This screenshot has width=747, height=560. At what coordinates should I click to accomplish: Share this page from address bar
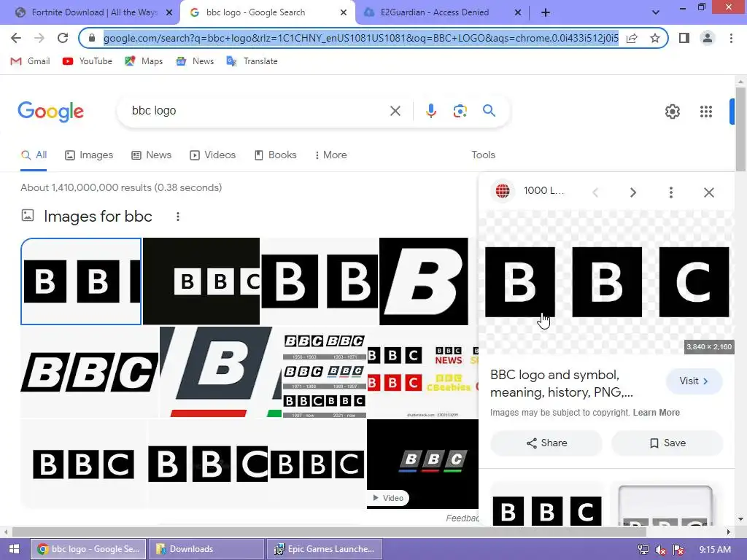632,38
